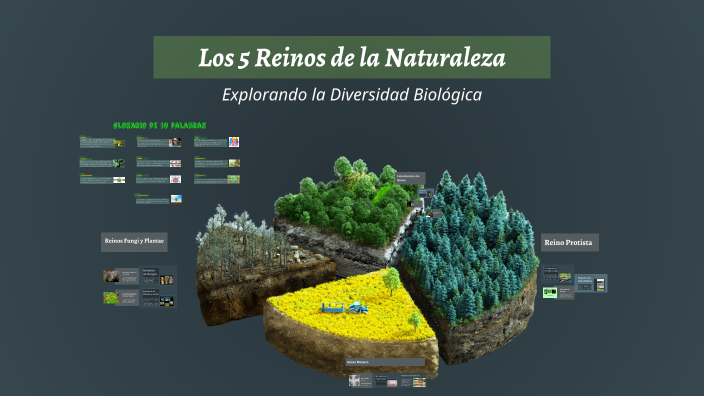The width and height of the screenshot is (704, 396).
Task: Open the 'Introducción a los Reinos' topic label
Action: 410,178
